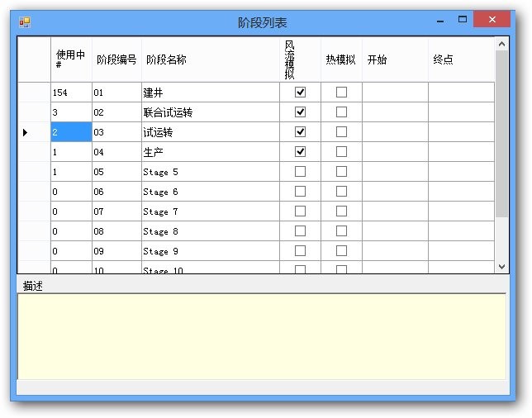Click the 阶段编号 column header
Image resolution: width=532 pixels, height=418 pixels.
(x=116, y=59)
